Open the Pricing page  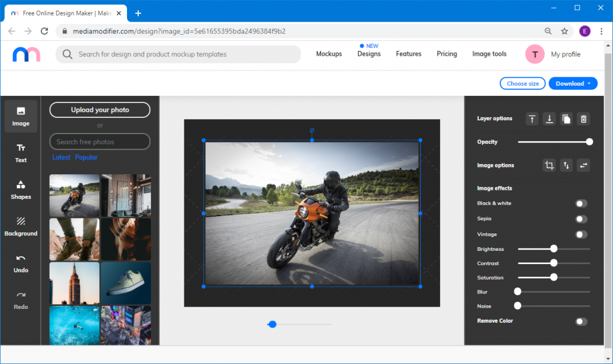click(447, 53)
